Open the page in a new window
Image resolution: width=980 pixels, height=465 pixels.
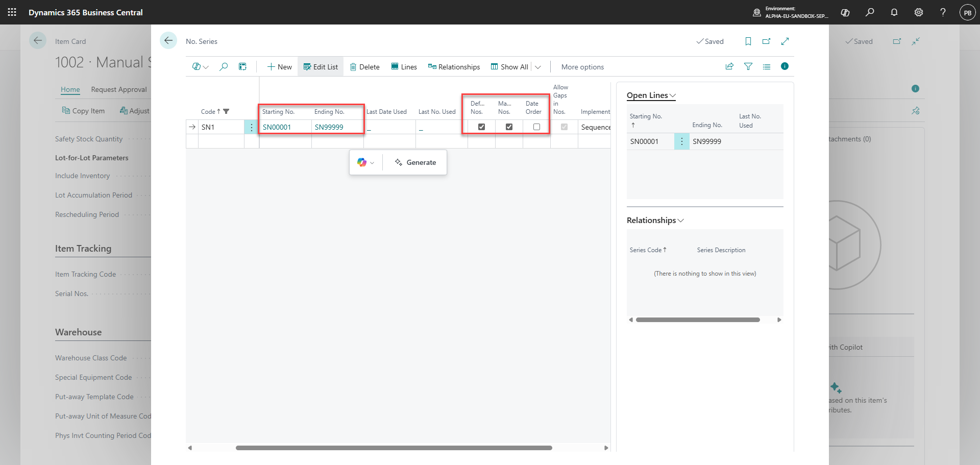(x=767, y=41)
